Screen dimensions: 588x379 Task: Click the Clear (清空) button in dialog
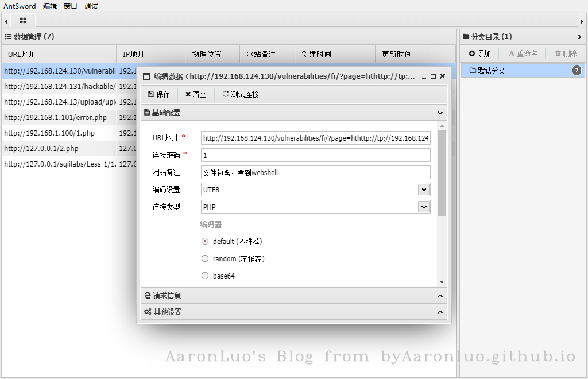[196, 94]
